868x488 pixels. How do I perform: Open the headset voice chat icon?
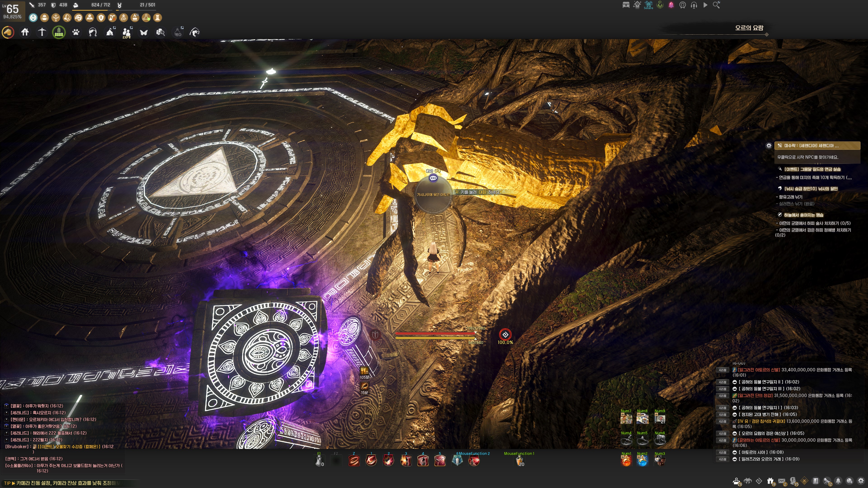point(694,5)
